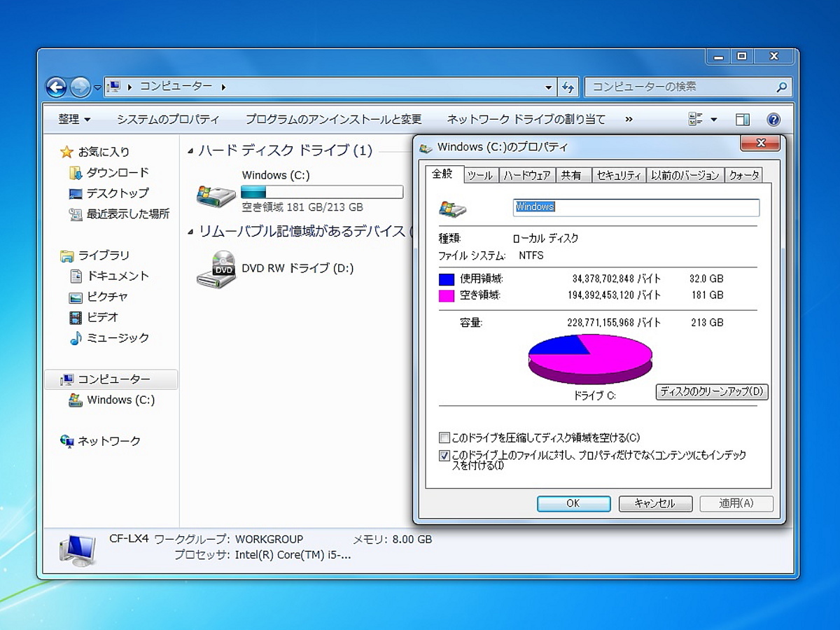Click メモリ: 8.00 GB in details pane
The image size is (840, 630).
point(392,539)
